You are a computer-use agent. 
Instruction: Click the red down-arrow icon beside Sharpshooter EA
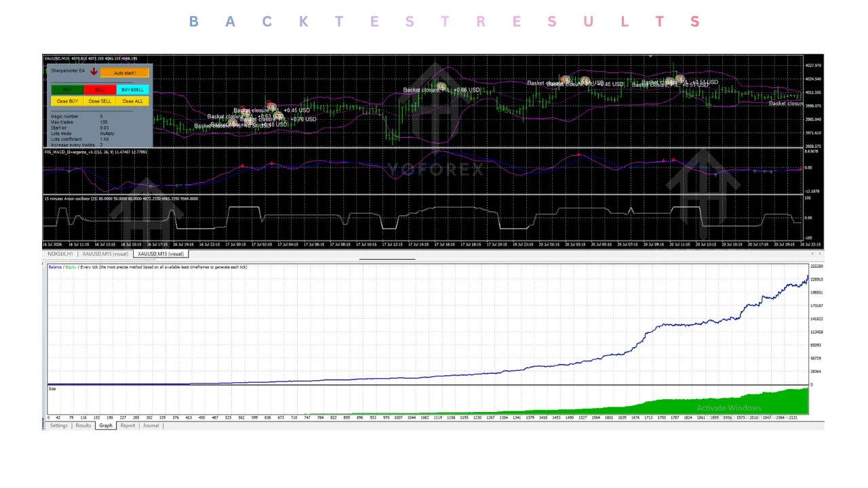(94, 71)
